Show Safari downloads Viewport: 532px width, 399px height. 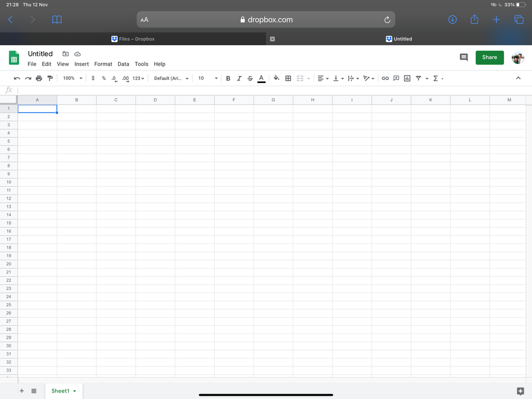tap(452, 20)
